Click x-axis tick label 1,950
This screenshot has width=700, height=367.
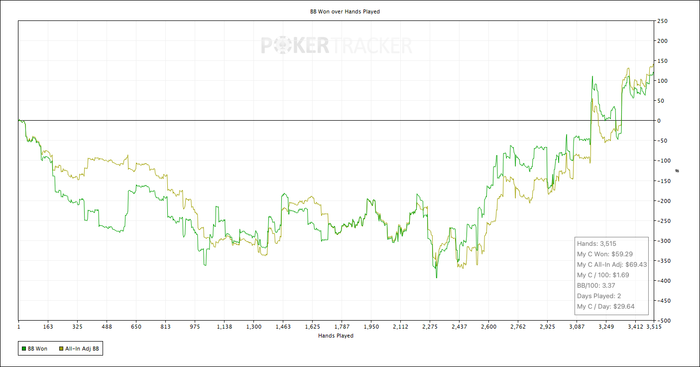click(x=371, y=327)
